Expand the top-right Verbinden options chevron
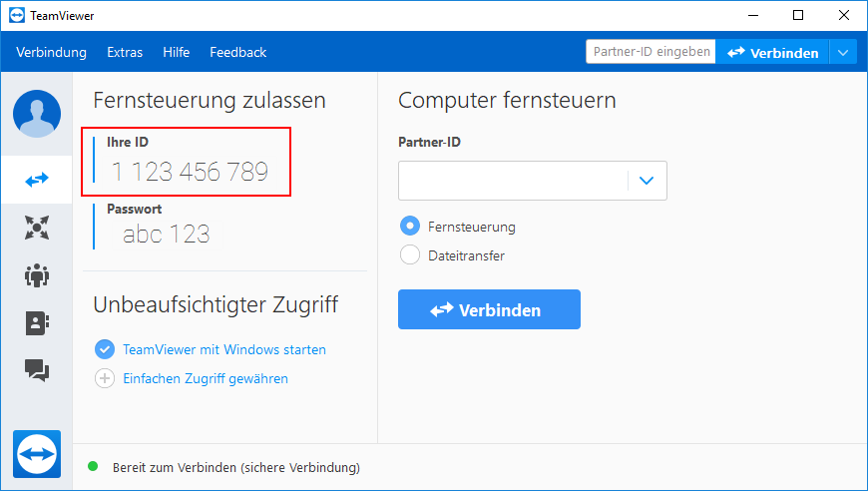Image resolution: width=868 pixels, height=491 pixels. click(x=843, y=53)
